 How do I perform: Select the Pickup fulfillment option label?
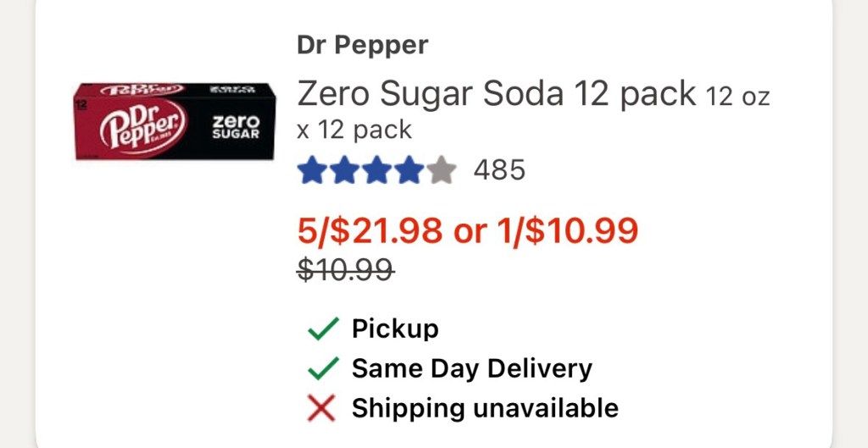395,329
